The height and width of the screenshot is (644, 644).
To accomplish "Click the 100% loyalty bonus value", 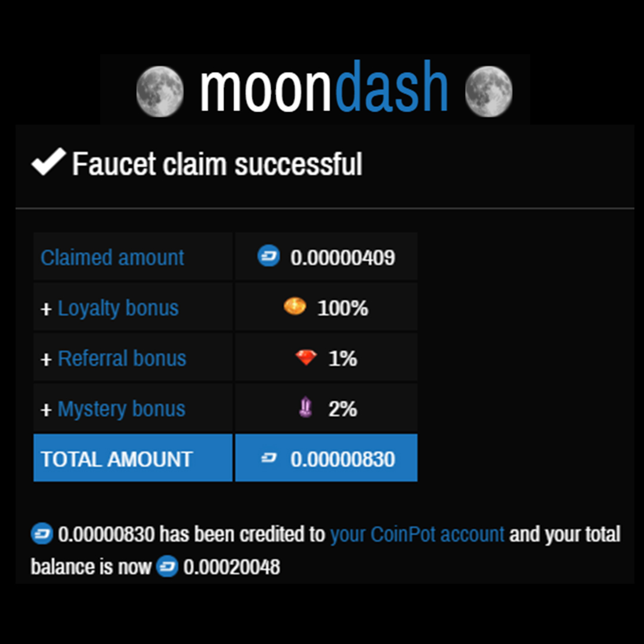I will [342, 308].
